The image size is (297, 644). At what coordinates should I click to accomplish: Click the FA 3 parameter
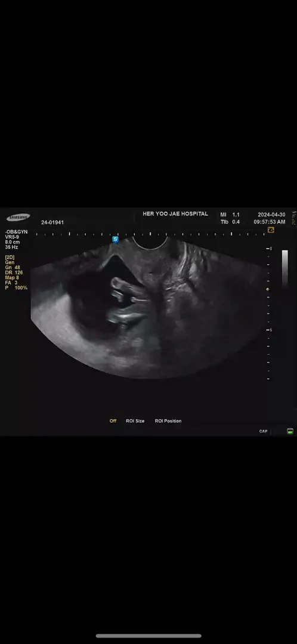pyautogui.click(x=11, y=283)
